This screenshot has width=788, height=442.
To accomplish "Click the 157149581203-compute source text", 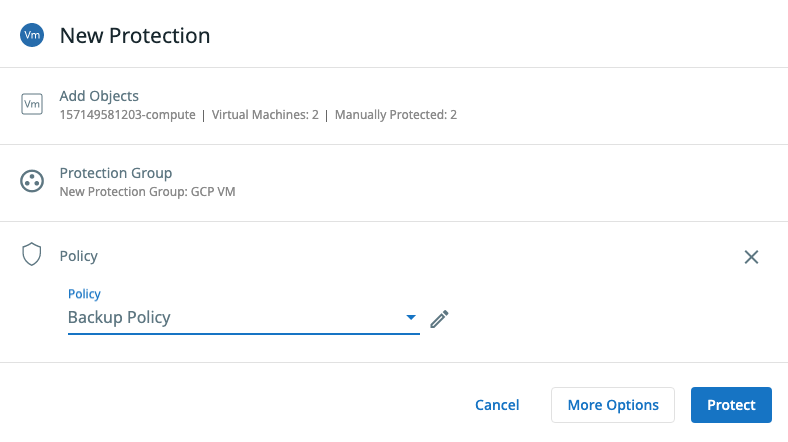I will 127,115.
